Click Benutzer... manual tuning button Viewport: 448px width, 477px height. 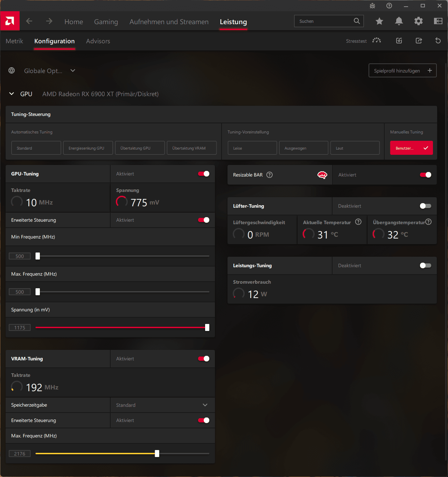pos(412,148)
